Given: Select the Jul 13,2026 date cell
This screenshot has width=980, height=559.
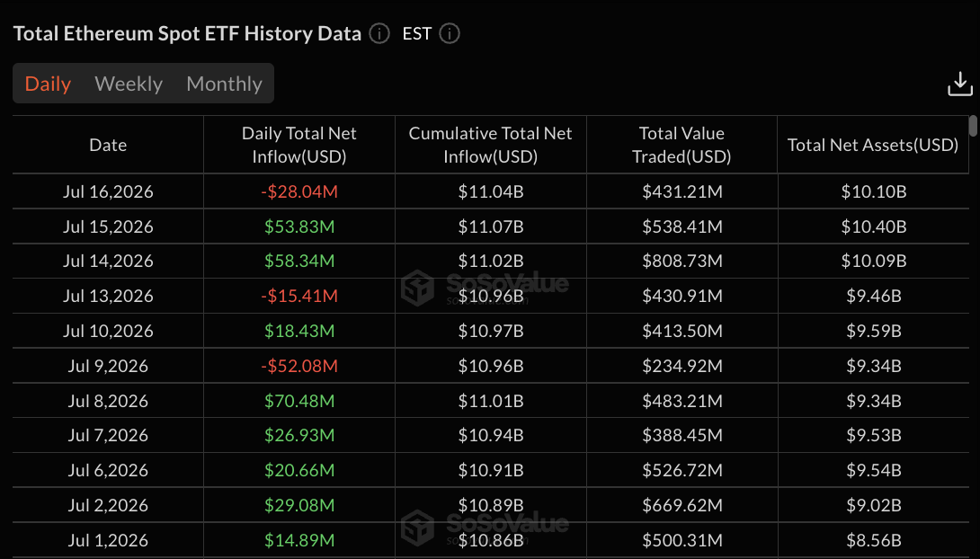Looking at the screenshot, I should [x=108, y=296].
